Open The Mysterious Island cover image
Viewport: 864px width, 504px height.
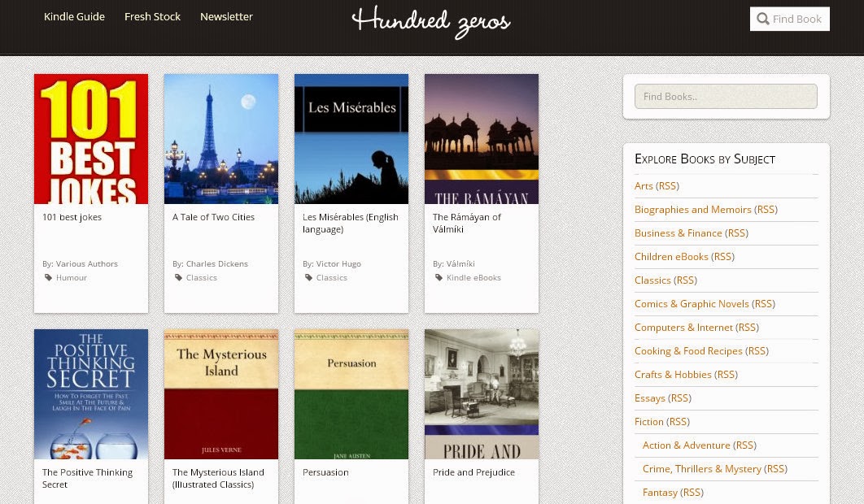pyautogui.click(x=221, y=394)
